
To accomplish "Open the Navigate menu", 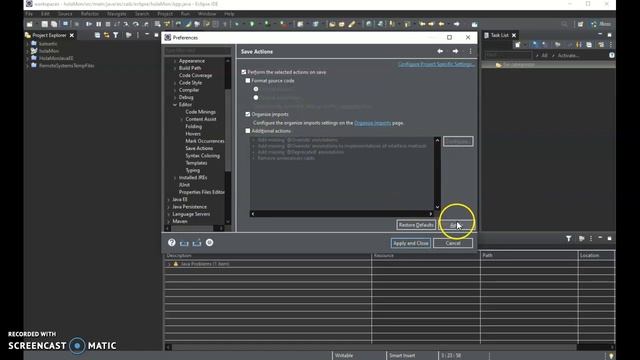I will (x=117, y=14).
